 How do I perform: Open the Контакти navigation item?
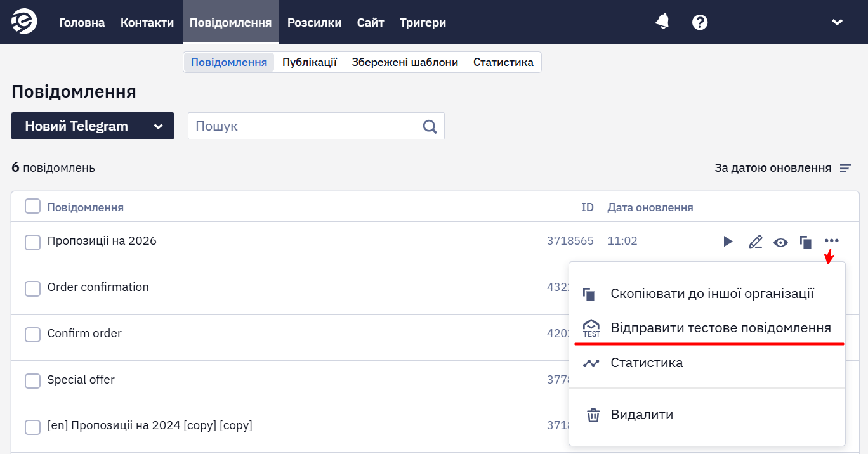[x=147, y=22]
